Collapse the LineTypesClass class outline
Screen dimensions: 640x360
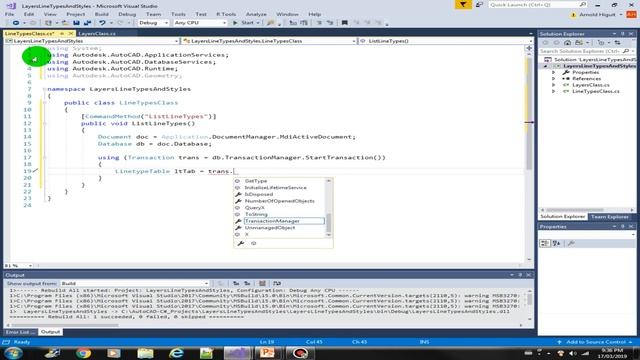[x=44, y=103]
